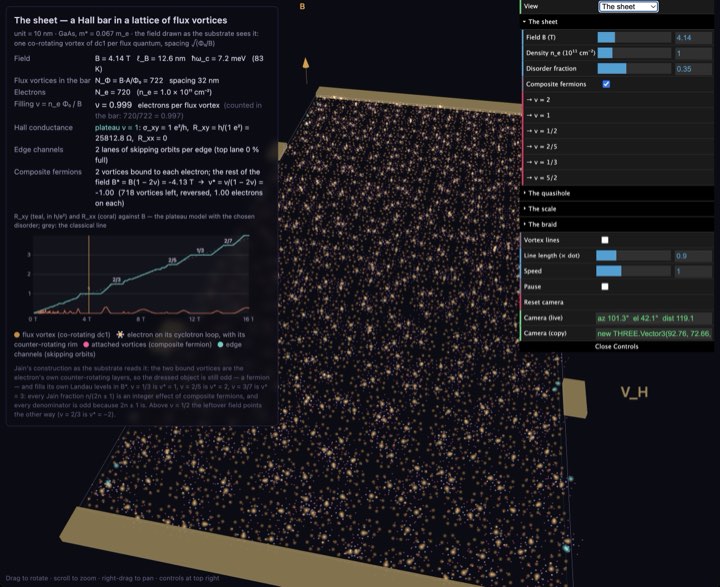This screenshot has height=587, width=720.
Task: Click Reset camera
Action: coord(617,302)
